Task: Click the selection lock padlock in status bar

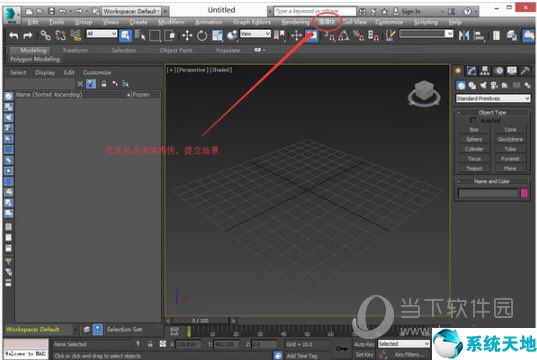Action: 150,344
